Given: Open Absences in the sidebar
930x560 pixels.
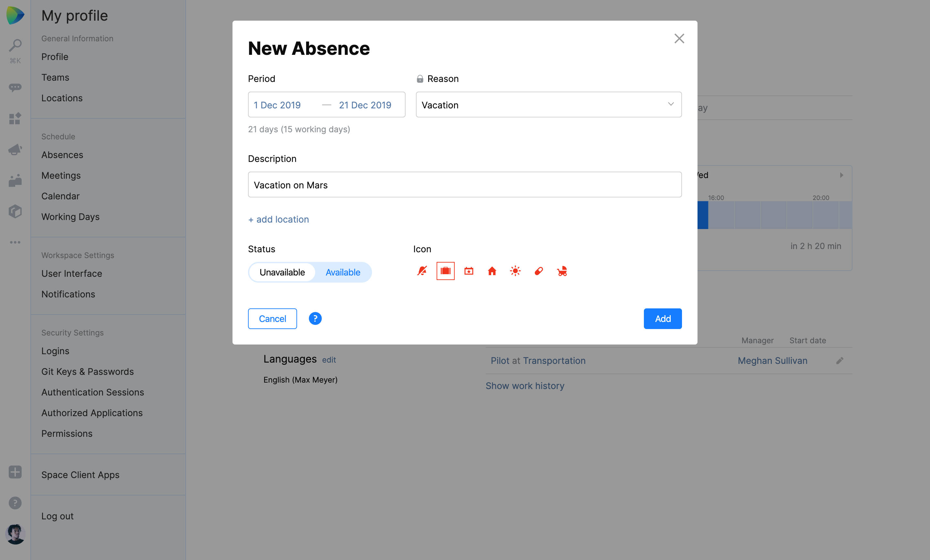Looking at the screenshot, I should click(62, 155).
